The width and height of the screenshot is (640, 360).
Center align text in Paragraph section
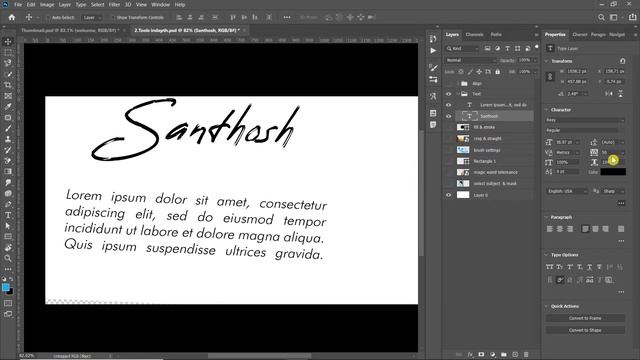click(560, 229)
